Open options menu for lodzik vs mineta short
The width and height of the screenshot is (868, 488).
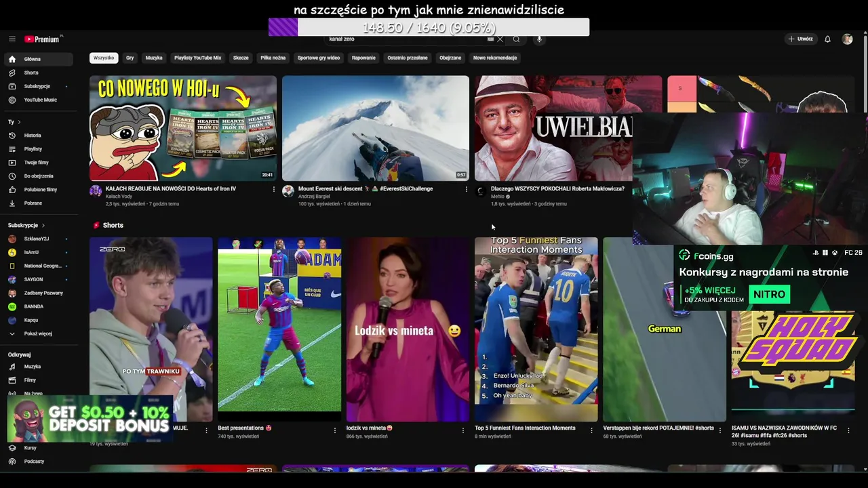463,430
